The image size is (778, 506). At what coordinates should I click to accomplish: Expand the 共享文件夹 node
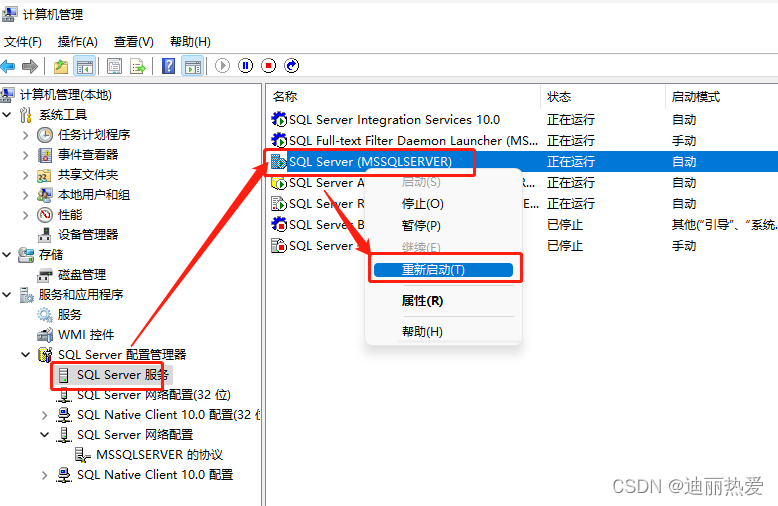[26, 175]
